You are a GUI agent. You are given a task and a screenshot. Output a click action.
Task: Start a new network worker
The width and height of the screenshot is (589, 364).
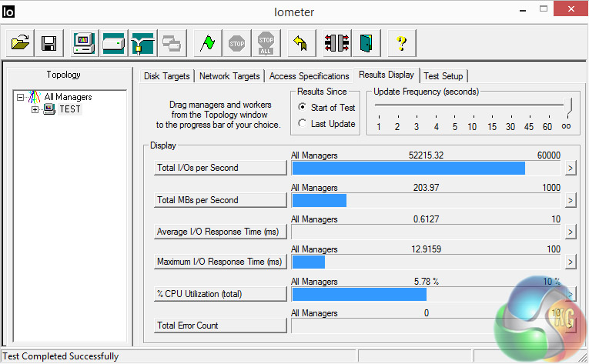click(x=142, y=43)
